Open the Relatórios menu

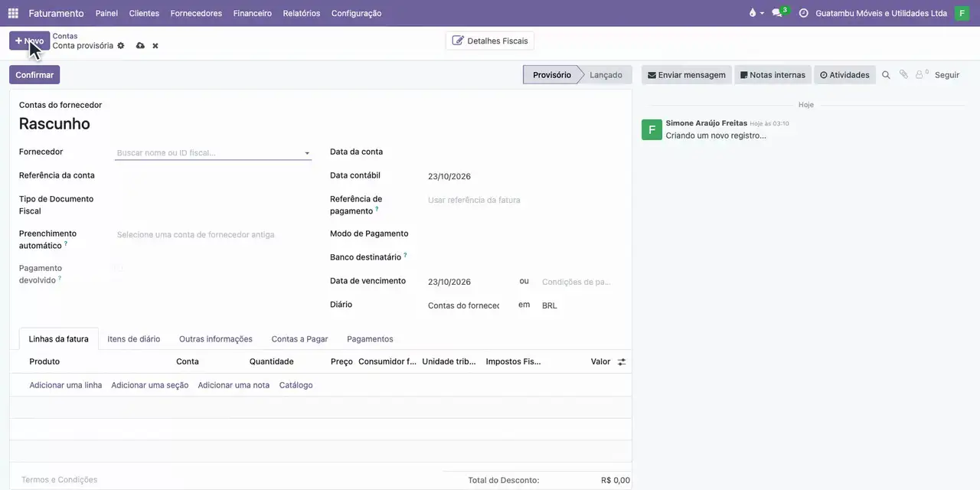pos(302,13)
